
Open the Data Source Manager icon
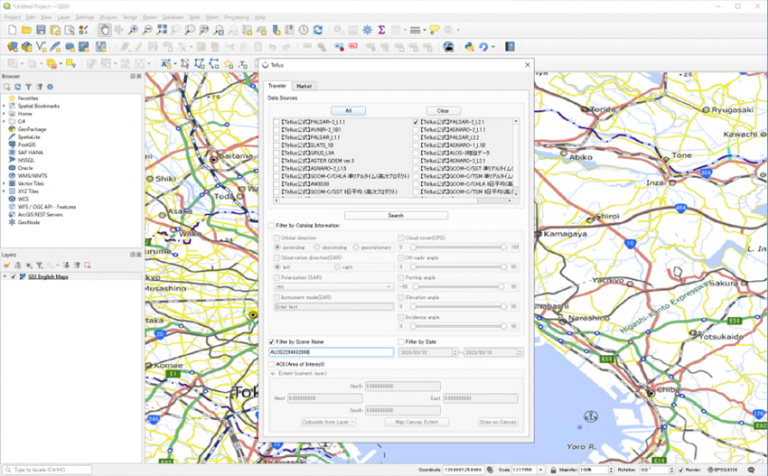coord(12,47)
